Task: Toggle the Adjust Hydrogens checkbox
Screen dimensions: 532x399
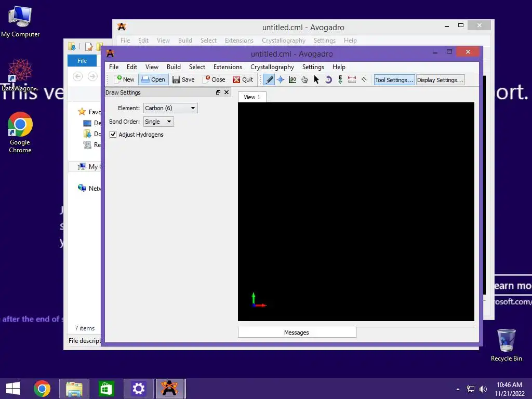Action: (113, 135)
